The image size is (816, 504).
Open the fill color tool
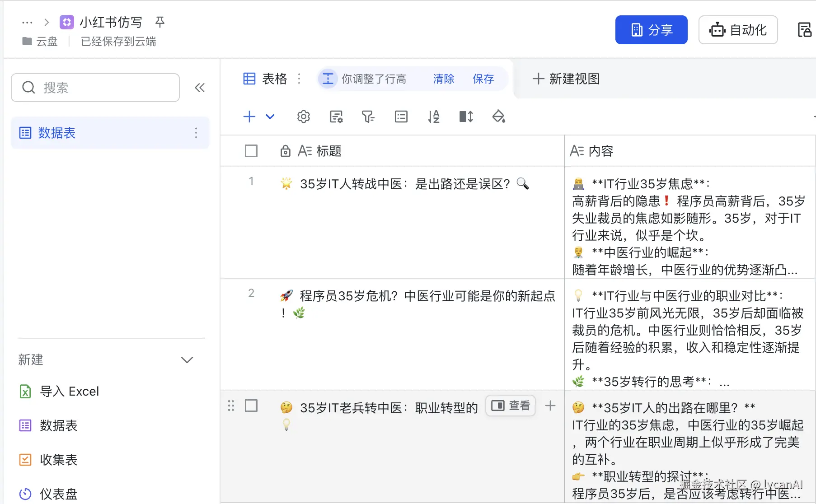(x=499, y=117)
